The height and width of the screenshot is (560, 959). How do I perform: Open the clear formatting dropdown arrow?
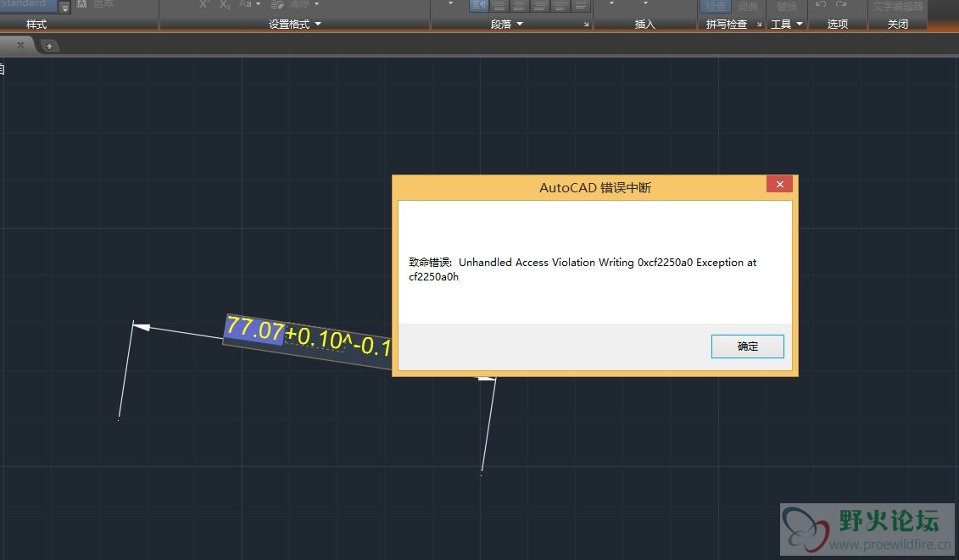pyautogui.click(x=317, y=4)
